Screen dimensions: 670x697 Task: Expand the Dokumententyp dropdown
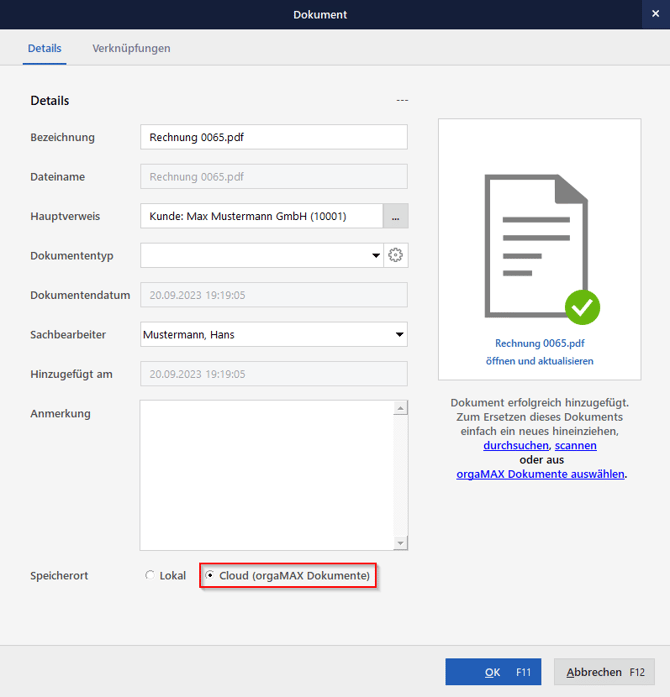[376, 256]
